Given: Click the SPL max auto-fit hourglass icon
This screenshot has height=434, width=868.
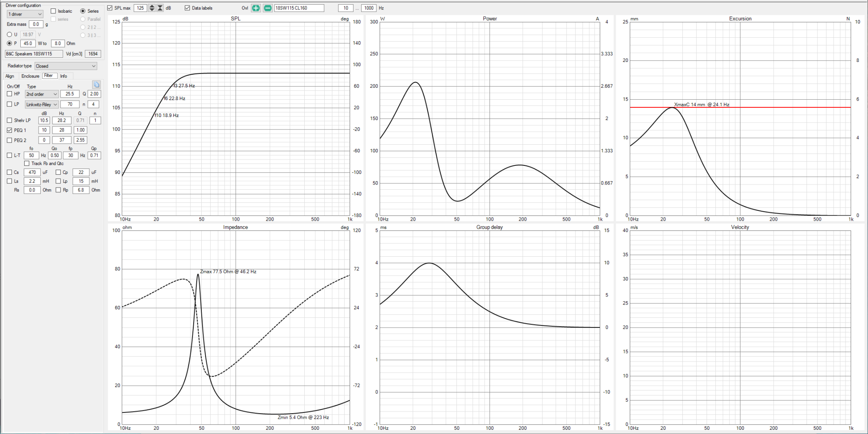Looking at the screenshot, I should 160,8.
